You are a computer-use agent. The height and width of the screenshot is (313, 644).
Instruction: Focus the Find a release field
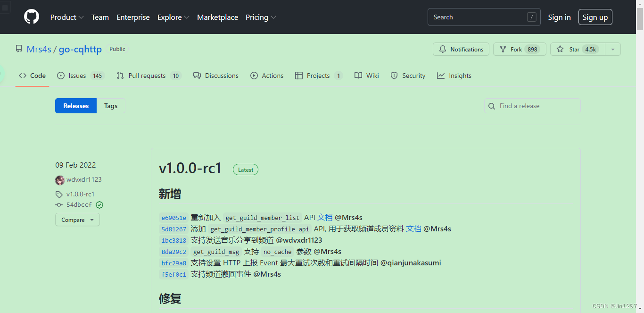click(x=532, y=106)
